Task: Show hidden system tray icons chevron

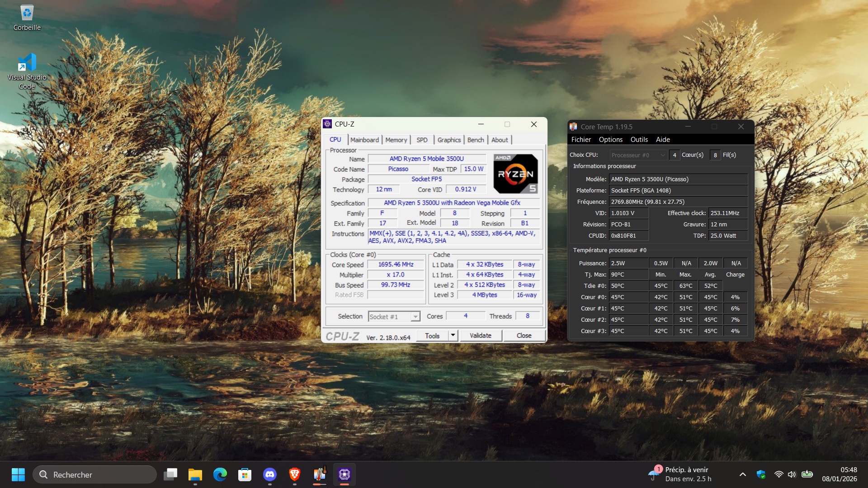Action: pyautogui.click(x=742, y=474)
